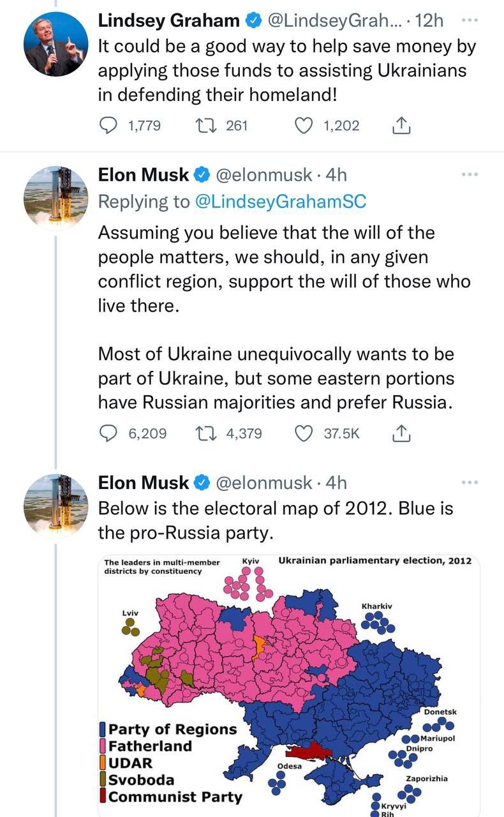Viewport: 504px width, 817px height.
Task: Like the tweet with 37.5K likes
Action: pos(305,433)
